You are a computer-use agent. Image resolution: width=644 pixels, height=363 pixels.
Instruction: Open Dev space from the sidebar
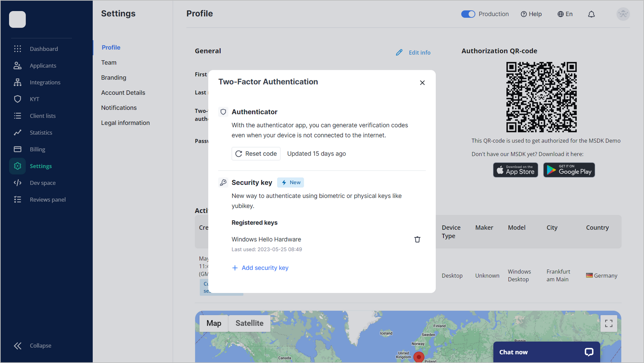tap(43, 183)
